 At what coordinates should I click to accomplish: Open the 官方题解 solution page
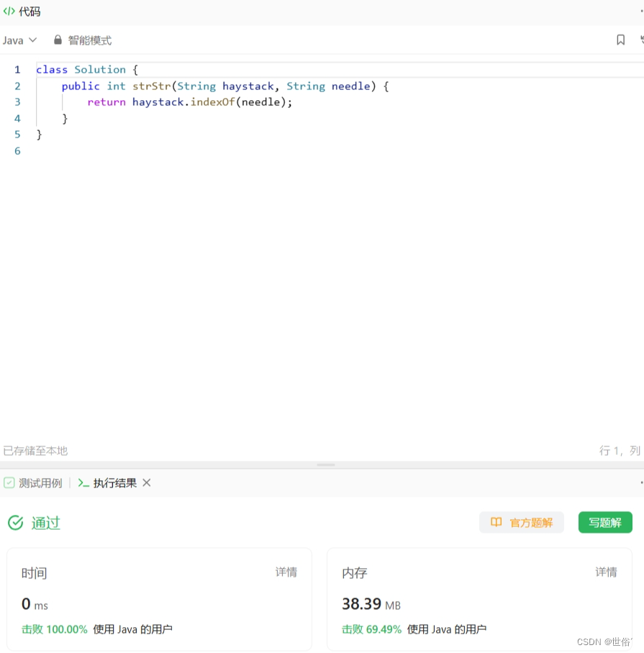point(521,523)
